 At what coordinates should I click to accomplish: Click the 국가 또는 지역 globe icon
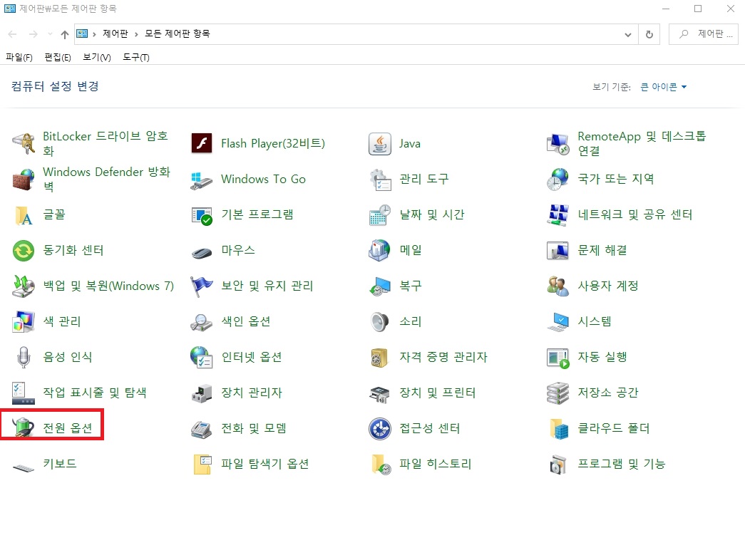[x=558, y=179]
